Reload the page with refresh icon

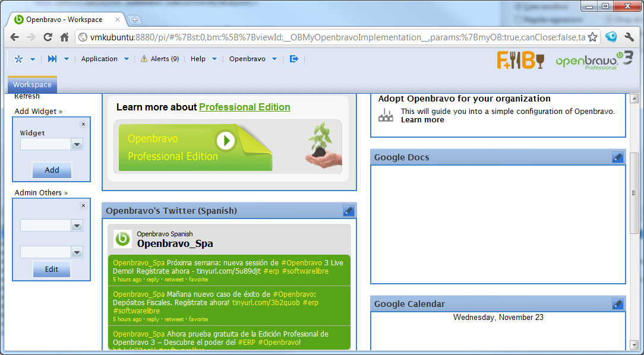click(48, 37)
